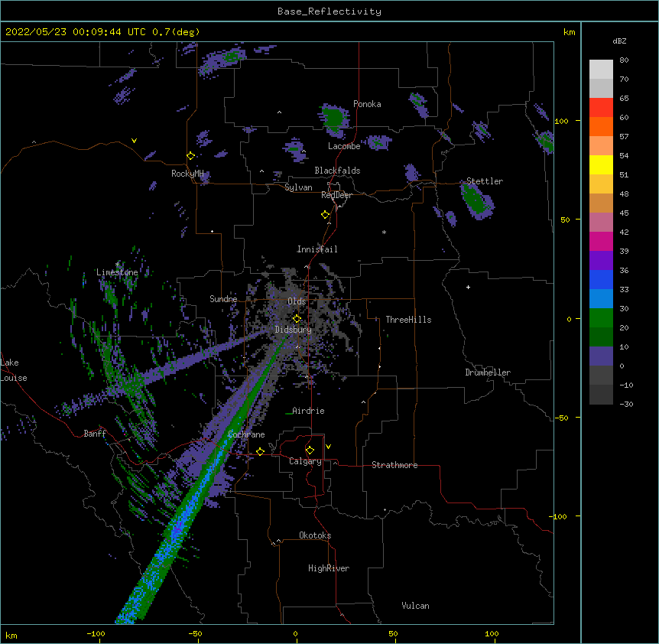Click the 80 value on the dBZ scale
This screenshot has width=659, height=644.
pyautogui.click(x=624, y=60)
